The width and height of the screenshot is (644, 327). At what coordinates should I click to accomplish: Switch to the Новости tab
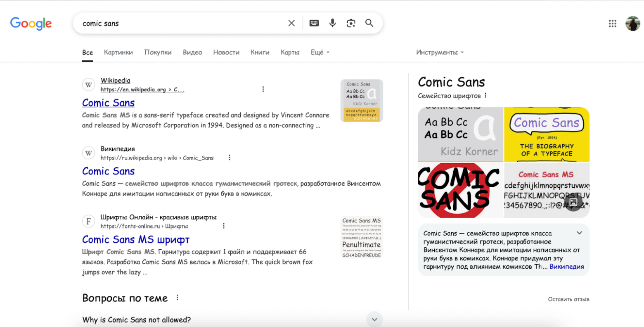tap(226, 52)
